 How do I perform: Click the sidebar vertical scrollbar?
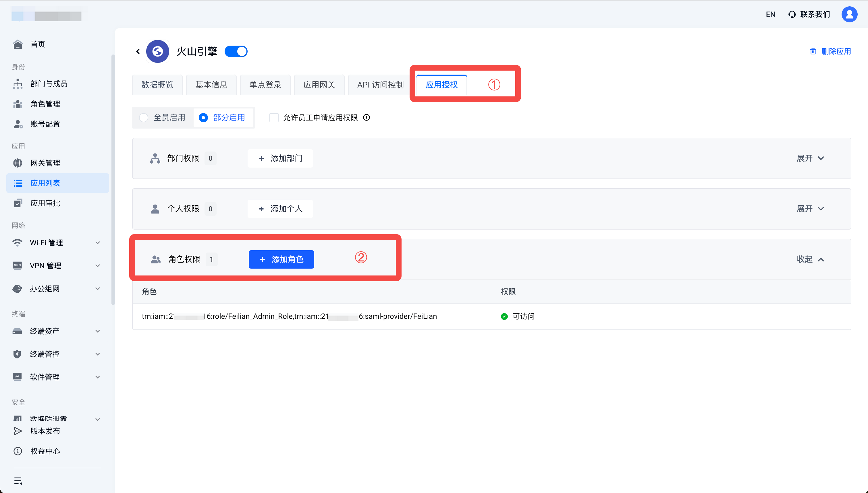tap(113, 179)
